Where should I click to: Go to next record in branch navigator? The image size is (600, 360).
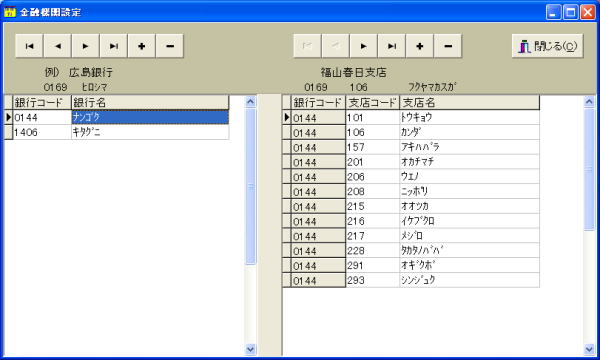pyautogui.click(x=364, y=46)
